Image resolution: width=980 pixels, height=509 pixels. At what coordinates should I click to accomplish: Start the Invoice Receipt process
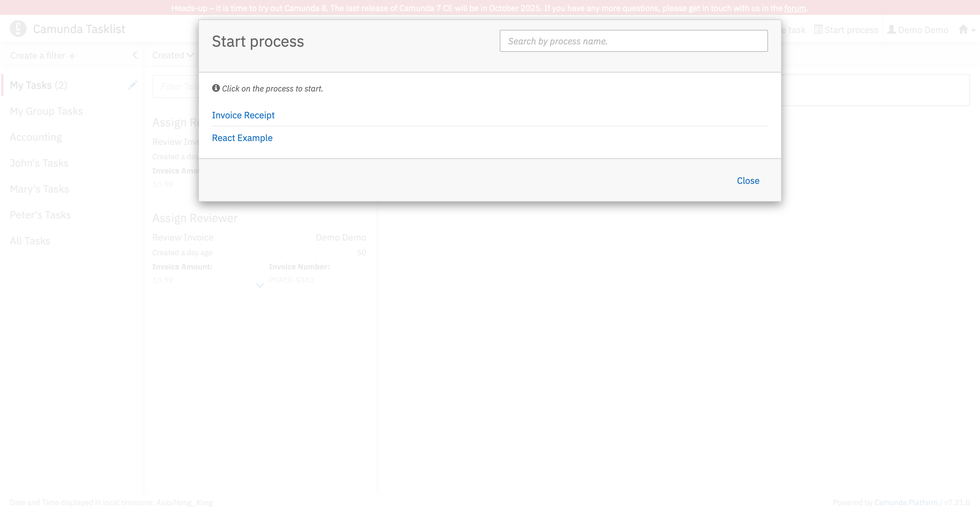(243, 115)
